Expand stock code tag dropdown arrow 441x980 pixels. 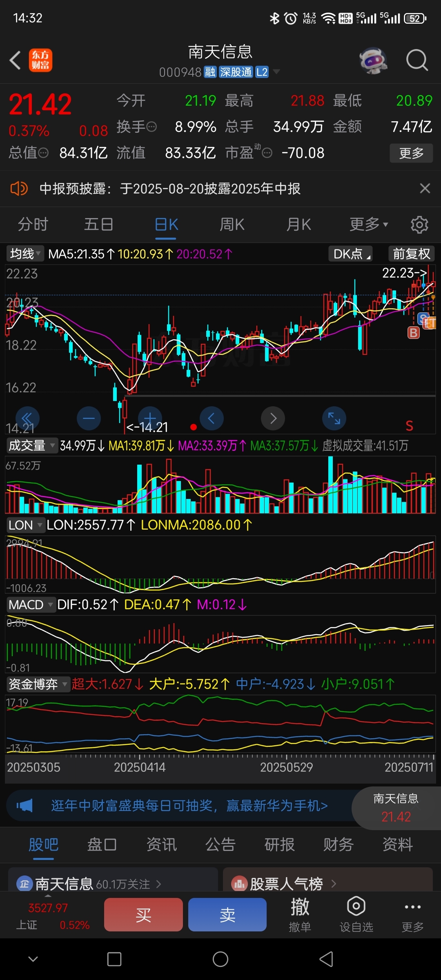[x=276, y=72]
